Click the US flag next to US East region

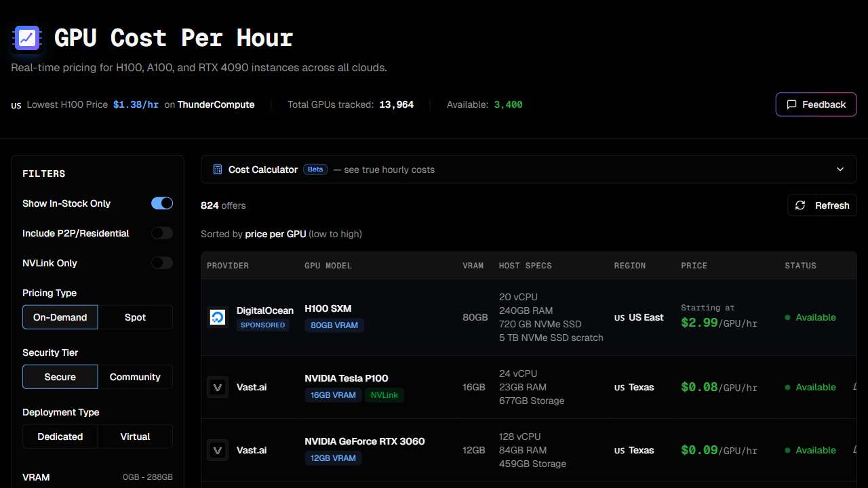pyautogui.click(x=618, y=317)
